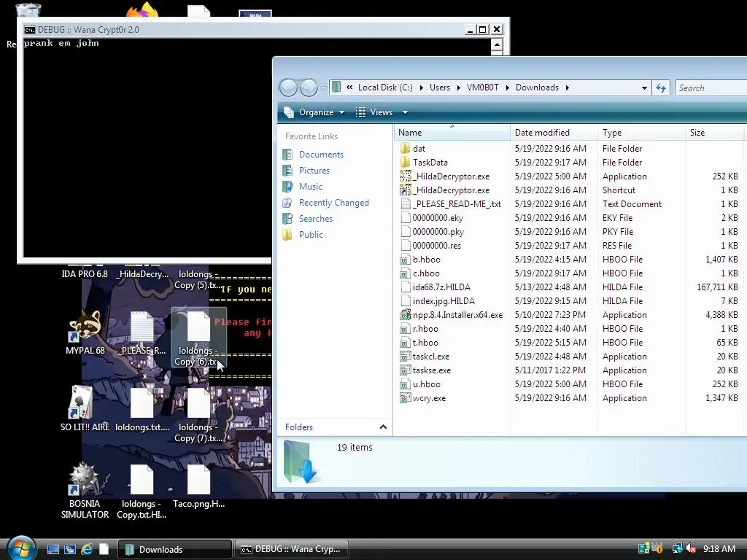
Task: Click Local Disk (C:) in breadcrumb
Action: click(385, 87)
